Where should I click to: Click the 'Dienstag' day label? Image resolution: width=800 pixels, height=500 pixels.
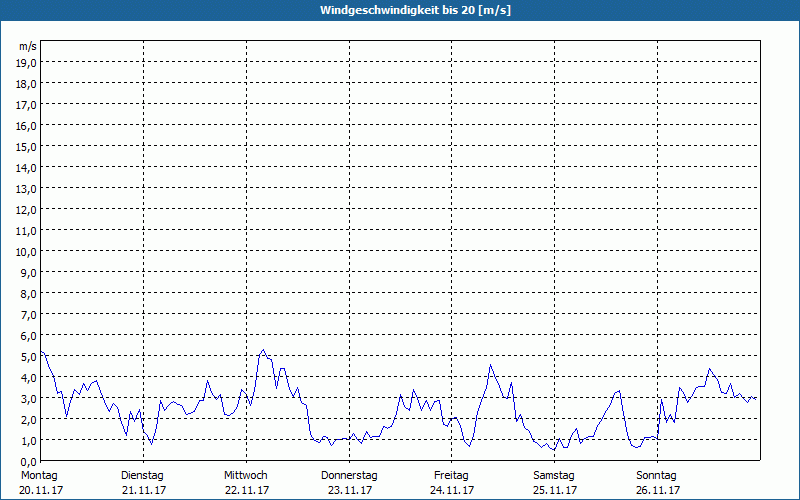(142, 476)
